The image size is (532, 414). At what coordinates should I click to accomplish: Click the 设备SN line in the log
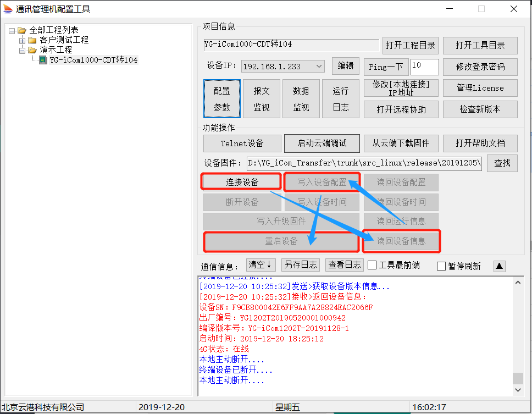pyautogui.click(x=286, y=307)
